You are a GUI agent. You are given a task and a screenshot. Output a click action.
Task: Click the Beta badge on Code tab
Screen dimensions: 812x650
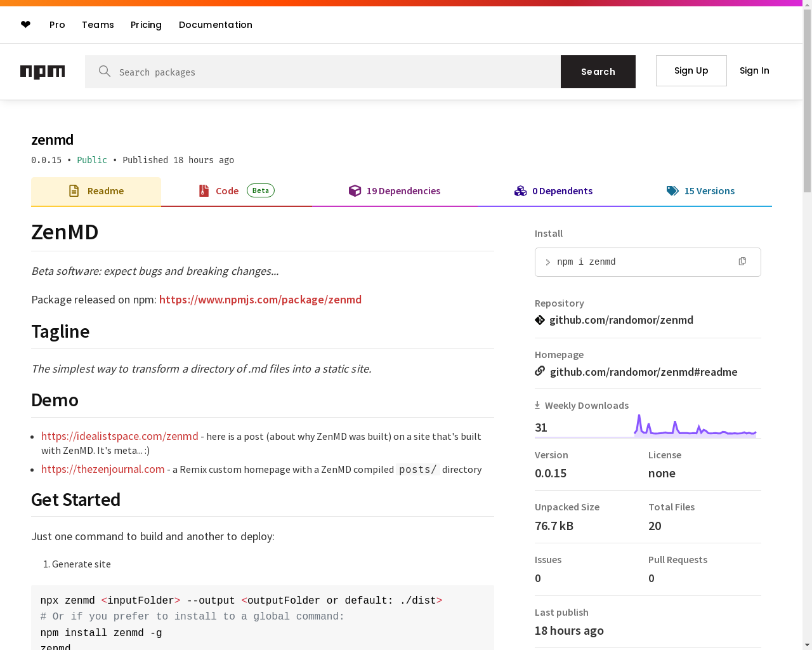click(261, 190)
